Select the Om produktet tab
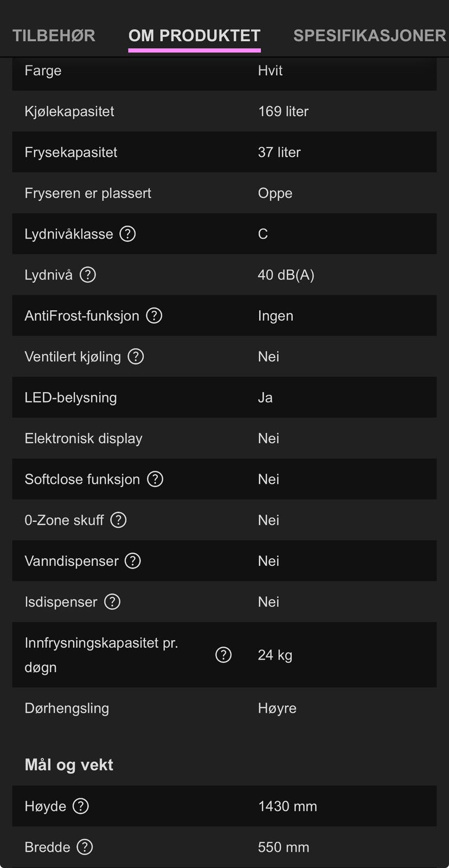The width and height of the screenshot is (449, 868). (x=194, y=36)
